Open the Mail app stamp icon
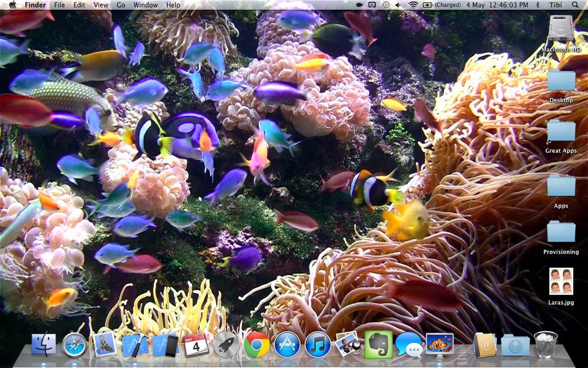The image size is (588, 368). pyautogui.click(x=105, y=345)
